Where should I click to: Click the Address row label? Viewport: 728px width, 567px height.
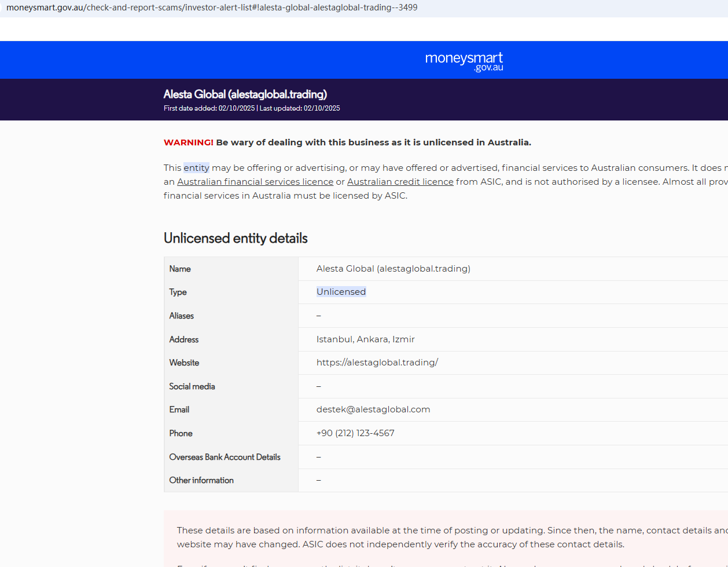click(x=184, y=339)
